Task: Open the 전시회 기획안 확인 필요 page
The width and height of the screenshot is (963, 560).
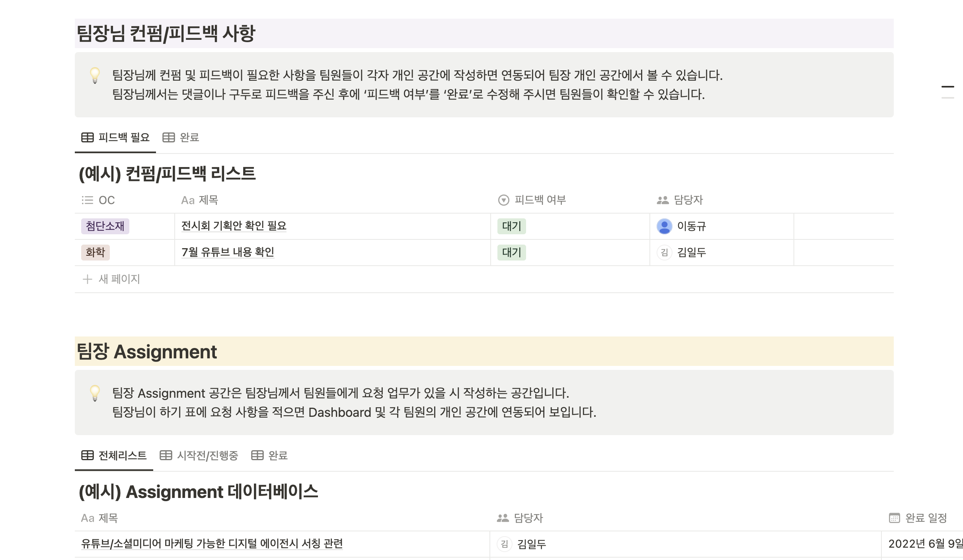Action: 233,226
